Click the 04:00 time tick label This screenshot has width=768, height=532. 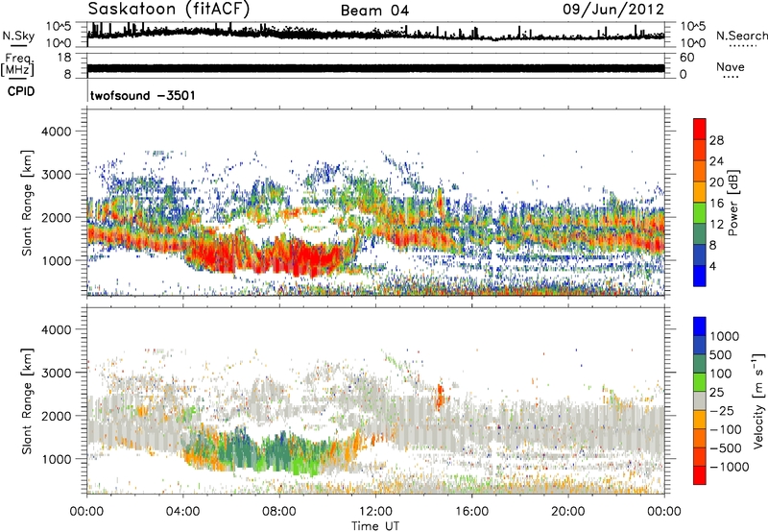click(x=182, y=512)
